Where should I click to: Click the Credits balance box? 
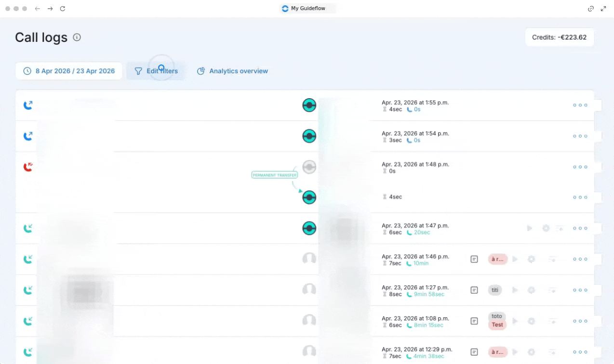tap(559, 37)
